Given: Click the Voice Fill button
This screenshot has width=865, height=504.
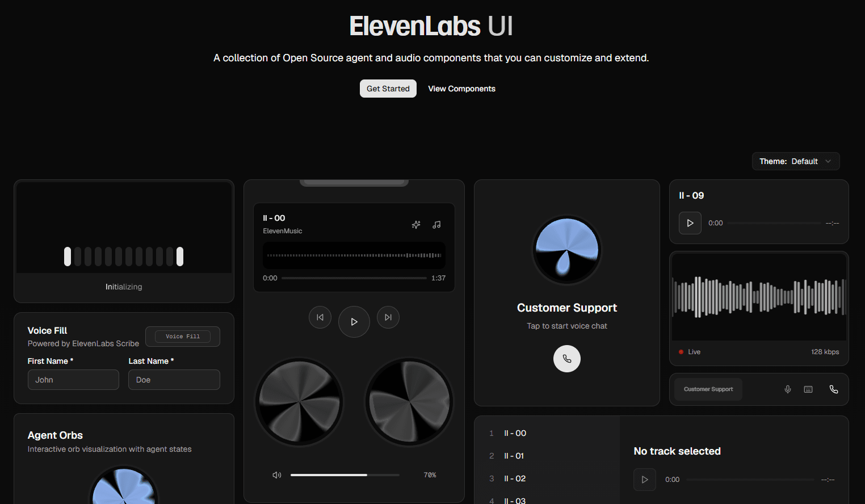Looking at the screenshot, I should [183, 337].
